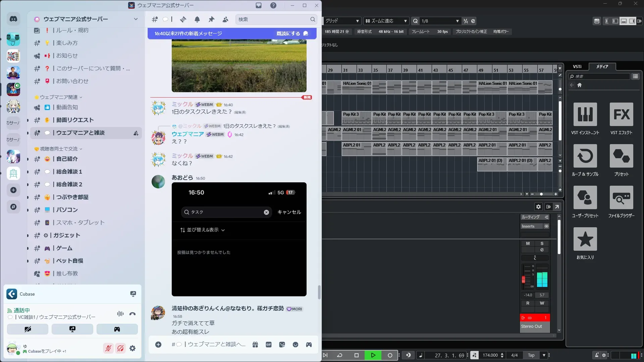
Task: Open Loops & Samples media tile
Action: (x=585, y=156)
